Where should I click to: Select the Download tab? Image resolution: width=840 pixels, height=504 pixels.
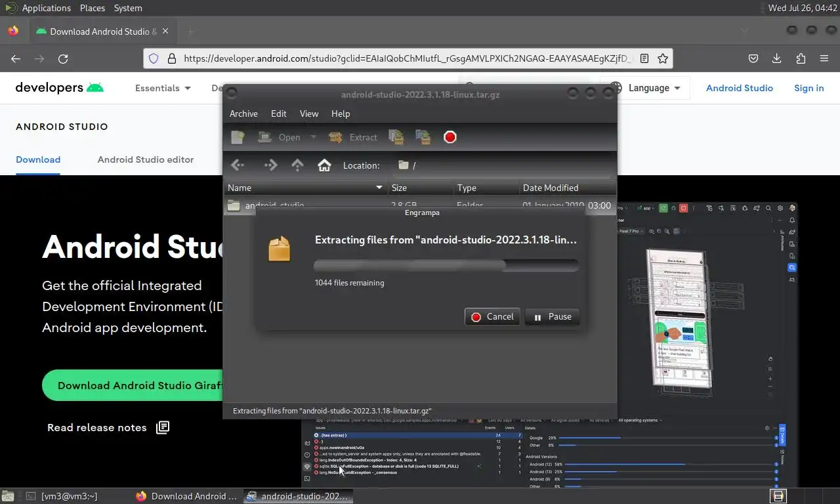pos(38,159)
